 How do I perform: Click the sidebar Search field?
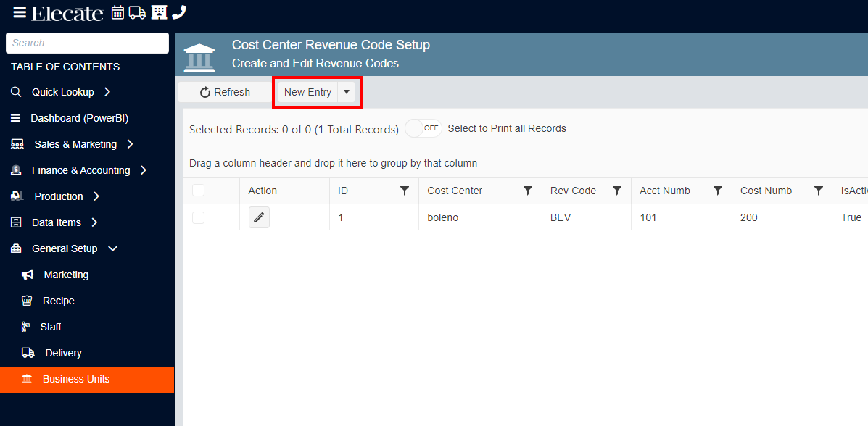point(88,43)
